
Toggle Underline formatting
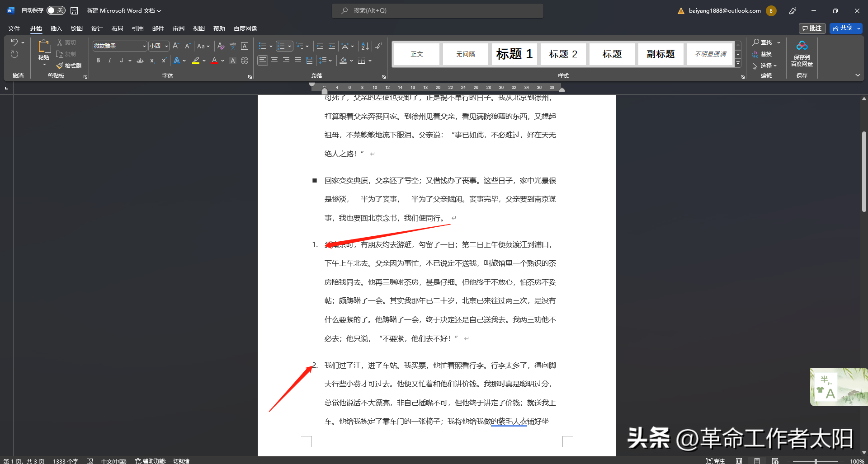click(x=121, y=61)
